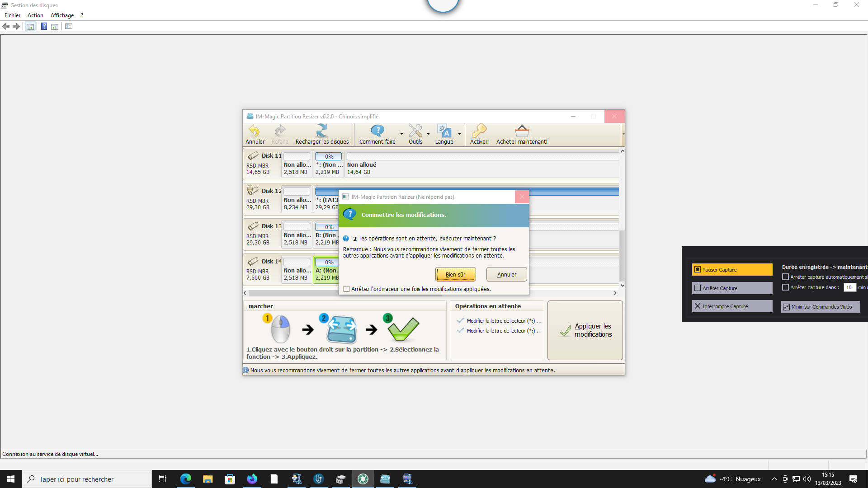
Task: Close the Commettre les modifications dialog
Action: (522, 197)
